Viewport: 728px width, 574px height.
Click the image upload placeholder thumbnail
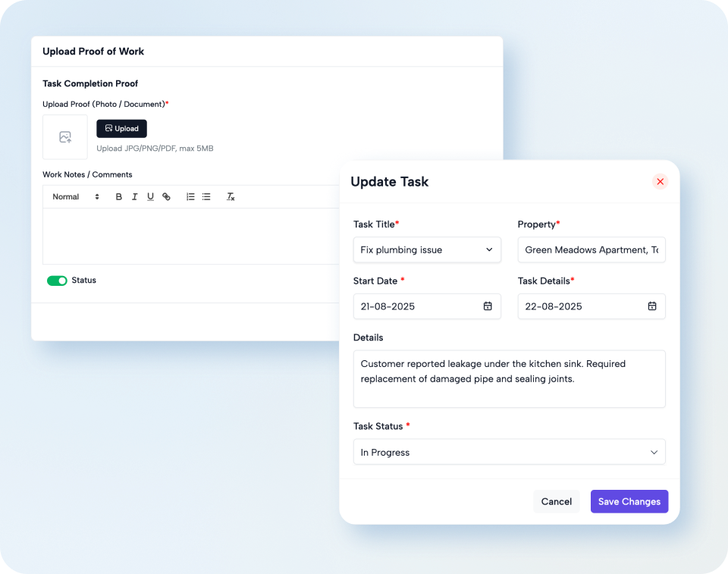[65, 137]
